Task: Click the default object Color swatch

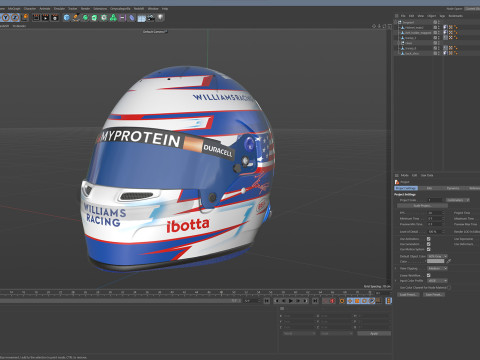Action: (x=436, y=261)
